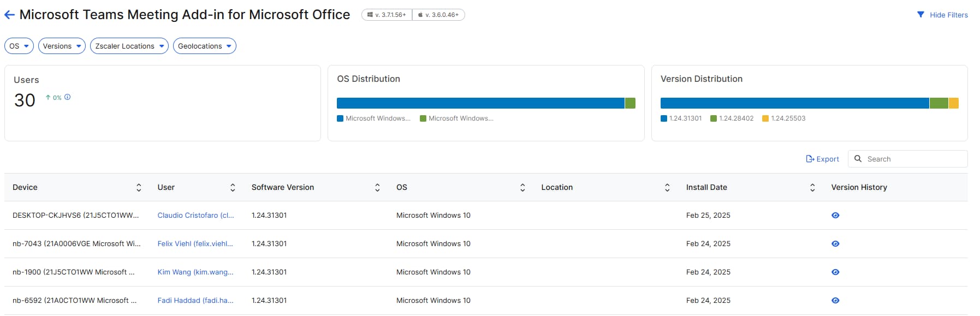
Task: Click install date Feb 25, 2025
Action: point(708,216)
